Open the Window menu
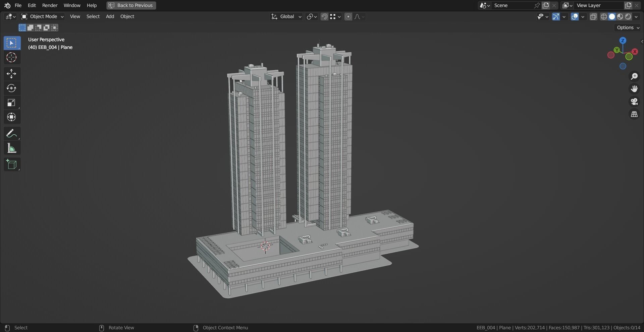Viewport: 644px width, 332px height. [72, 5]
